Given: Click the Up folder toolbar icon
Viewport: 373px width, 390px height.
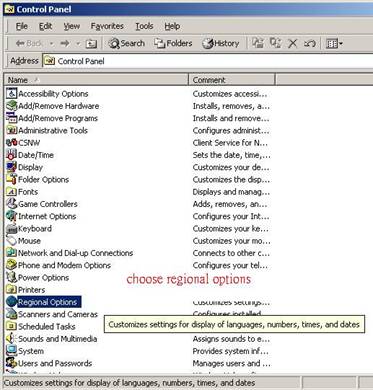Looking at the screenshot, I should click(x=91, y=43).
